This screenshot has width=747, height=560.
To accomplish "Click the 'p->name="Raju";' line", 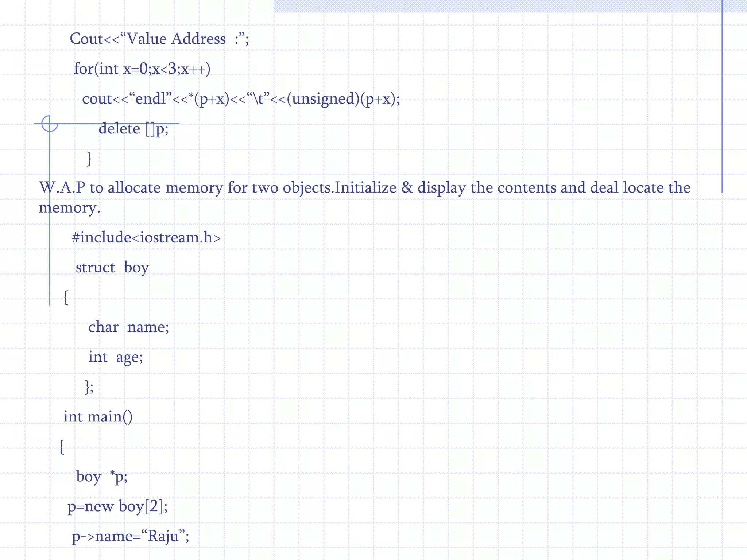I will click(x=130, y=536).
